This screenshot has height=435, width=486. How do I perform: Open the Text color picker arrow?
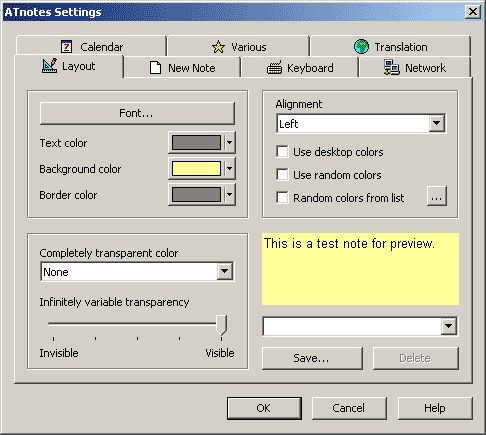230,143
